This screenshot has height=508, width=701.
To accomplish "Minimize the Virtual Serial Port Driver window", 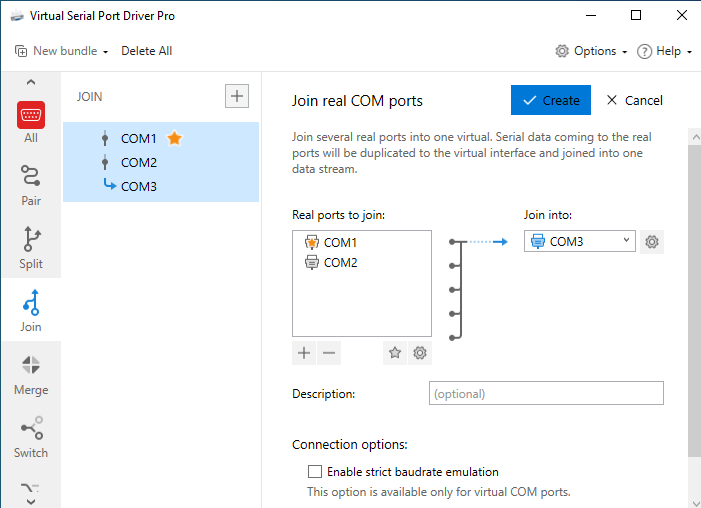I will (591, 16).
